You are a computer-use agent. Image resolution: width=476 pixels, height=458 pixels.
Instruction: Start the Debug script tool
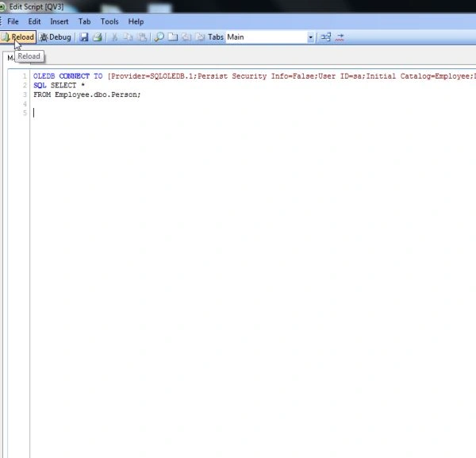click(56, 37)
